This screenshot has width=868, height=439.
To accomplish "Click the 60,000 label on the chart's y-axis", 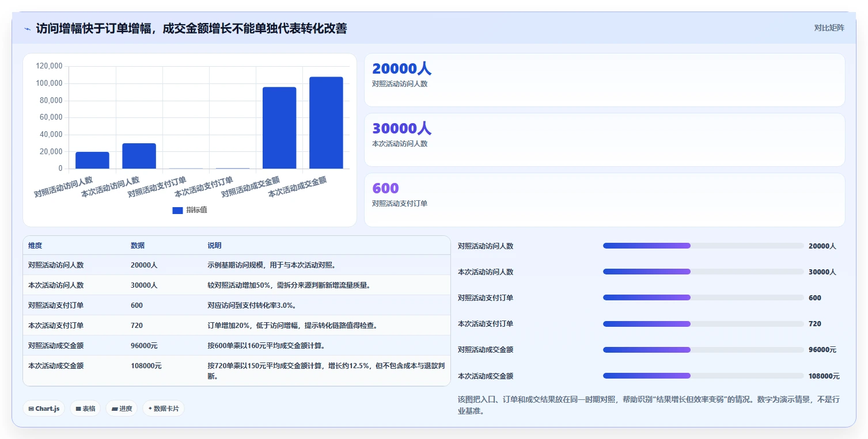I will 51,117.
